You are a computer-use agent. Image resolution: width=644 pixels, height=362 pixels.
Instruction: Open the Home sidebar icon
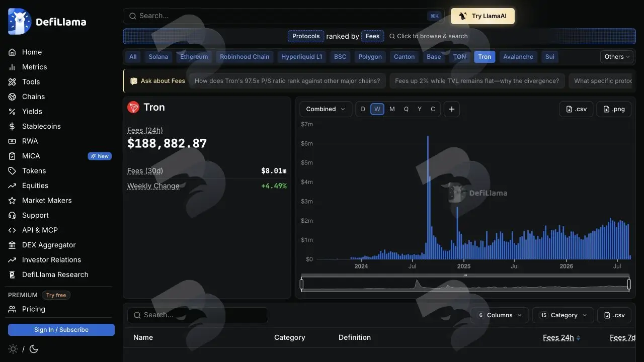(x=12, y=52)
